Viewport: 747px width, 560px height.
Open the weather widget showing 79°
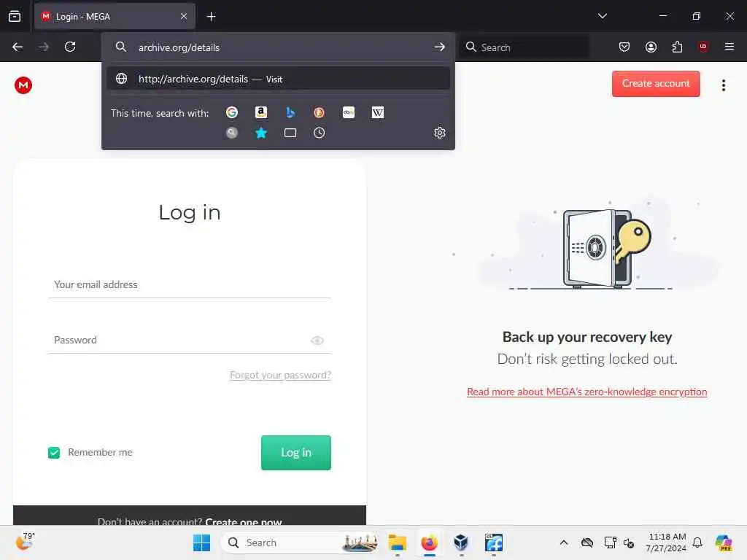[x=25, y=542]
